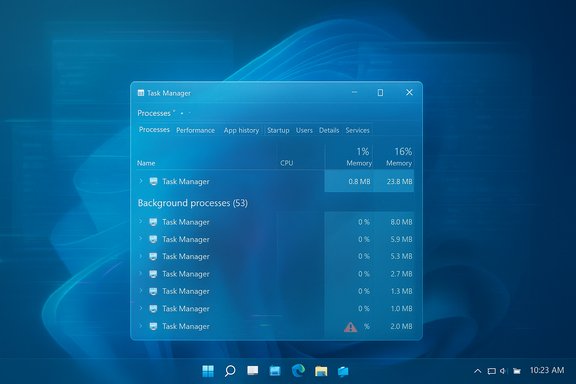Select the 2.7 MB memory value
Screen dimensions: 576x384
401,274
